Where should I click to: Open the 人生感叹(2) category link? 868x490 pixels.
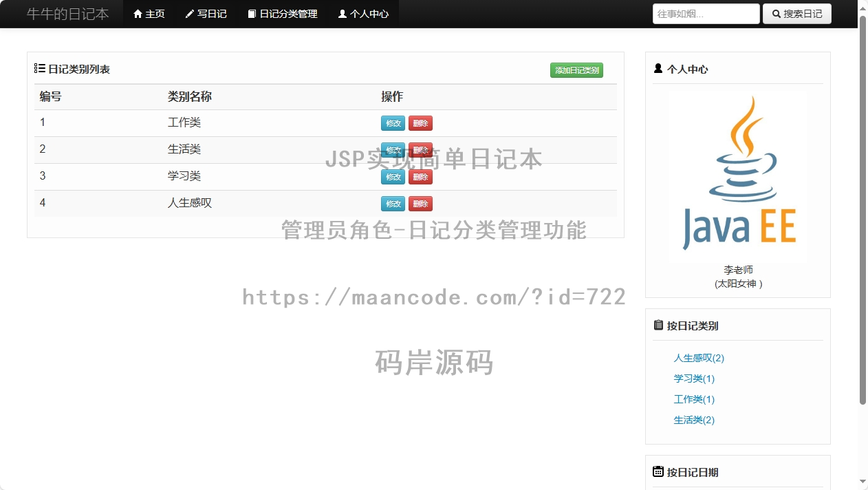699,358
